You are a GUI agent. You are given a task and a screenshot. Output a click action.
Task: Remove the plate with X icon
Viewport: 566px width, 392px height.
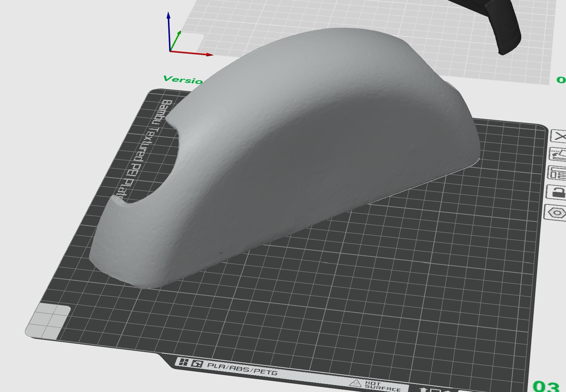pyautogui.click(x=559, y=136)
